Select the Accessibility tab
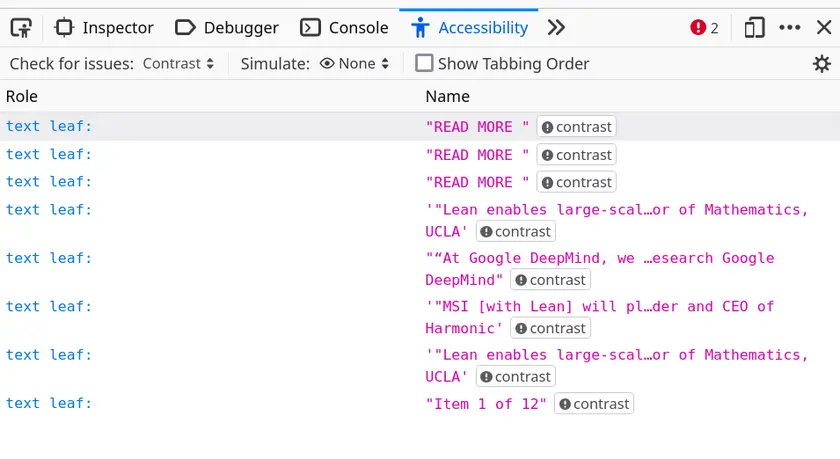840x459 pixels. [x=469, y=27]
